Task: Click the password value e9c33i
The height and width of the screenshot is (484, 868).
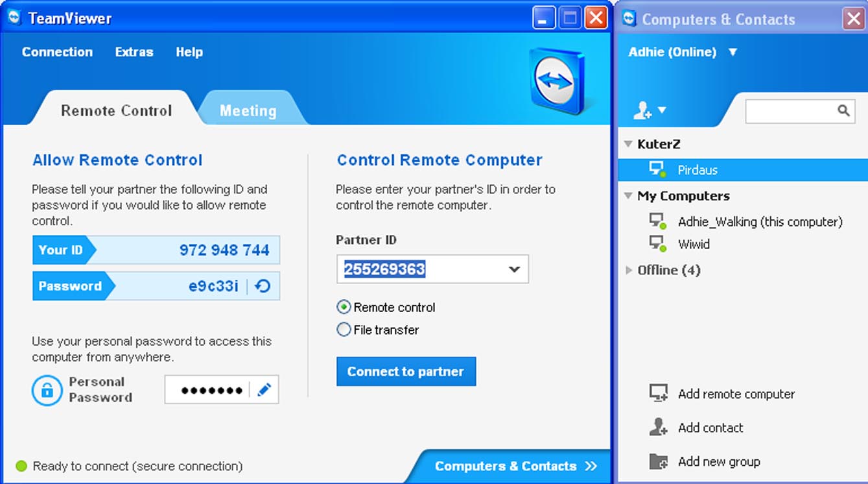Action: 213,286
